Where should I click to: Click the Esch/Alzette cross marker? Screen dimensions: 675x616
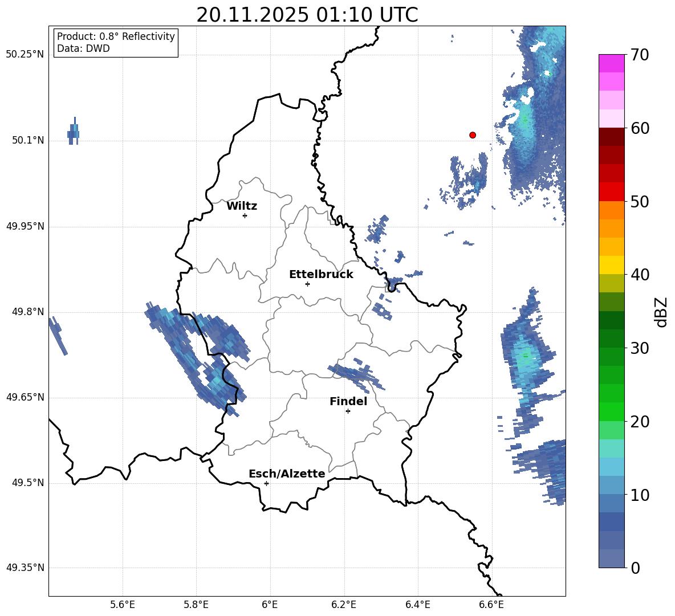[266, 483]
